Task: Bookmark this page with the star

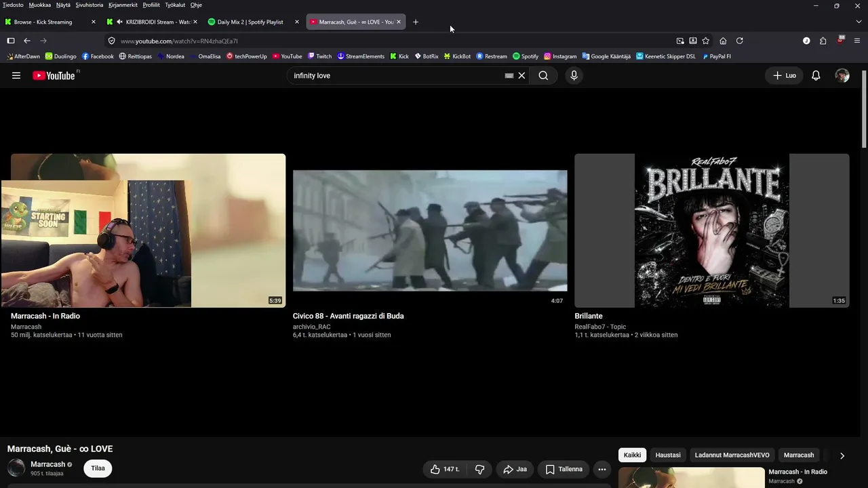Action: [706, 41]
